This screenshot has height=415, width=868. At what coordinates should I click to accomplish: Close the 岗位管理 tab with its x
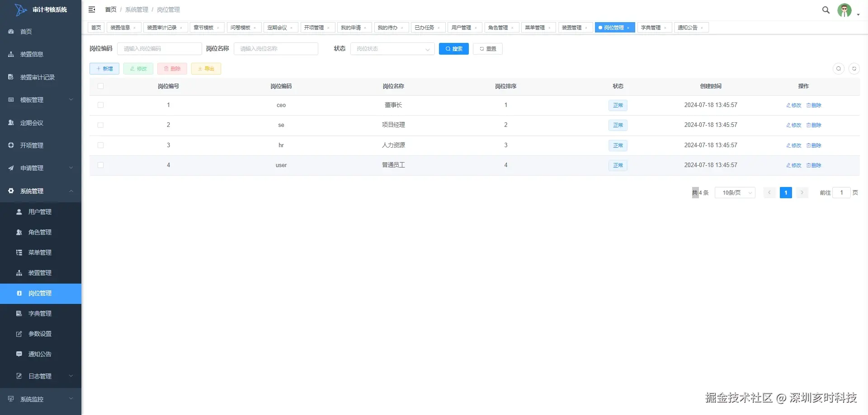point(628,28)
